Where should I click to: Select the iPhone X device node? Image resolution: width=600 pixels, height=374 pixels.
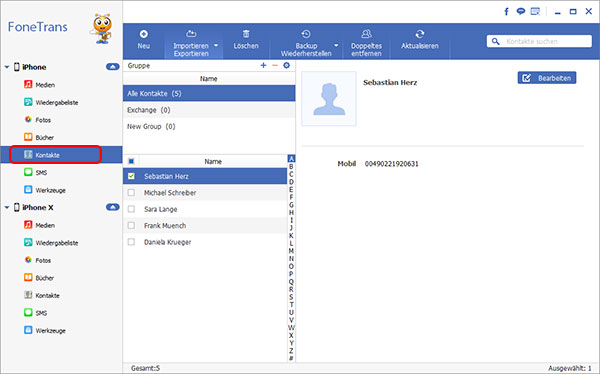point(38,207)
